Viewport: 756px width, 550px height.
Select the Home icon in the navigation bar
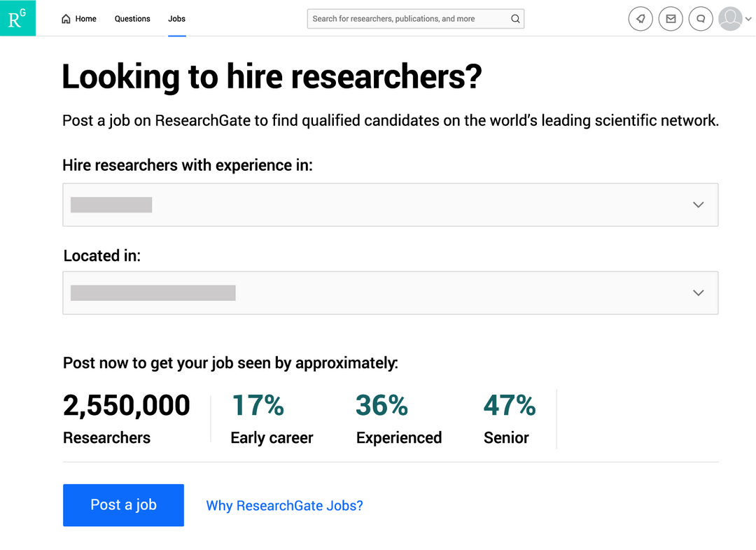(x=66, y=18)
